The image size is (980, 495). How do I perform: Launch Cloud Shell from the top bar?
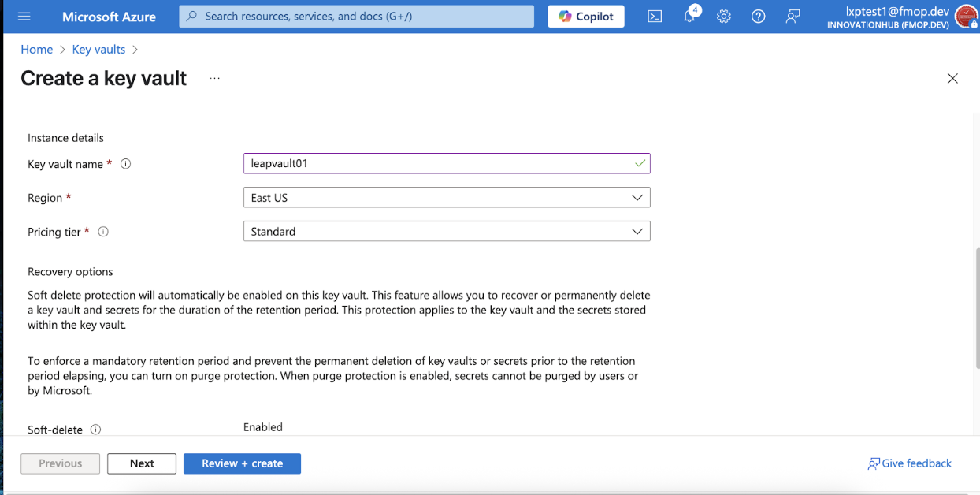[655, 17]
